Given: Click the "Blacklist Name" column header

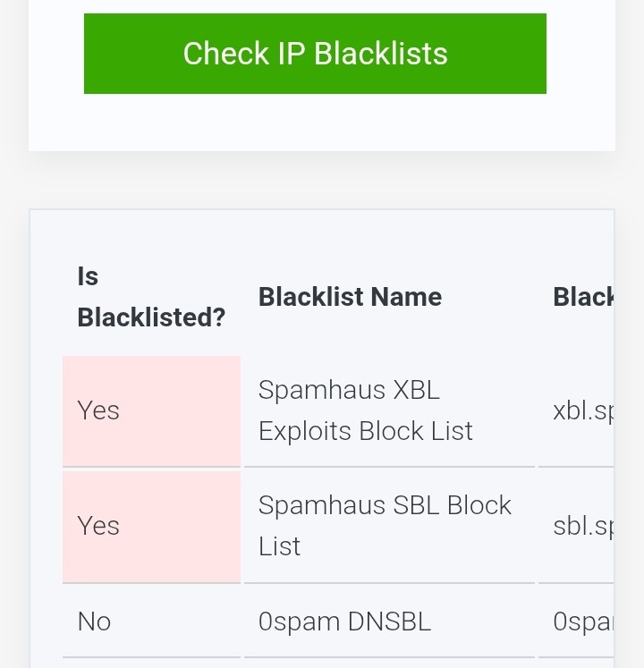Looking at the screenshot, I should (x=350, y=297).
